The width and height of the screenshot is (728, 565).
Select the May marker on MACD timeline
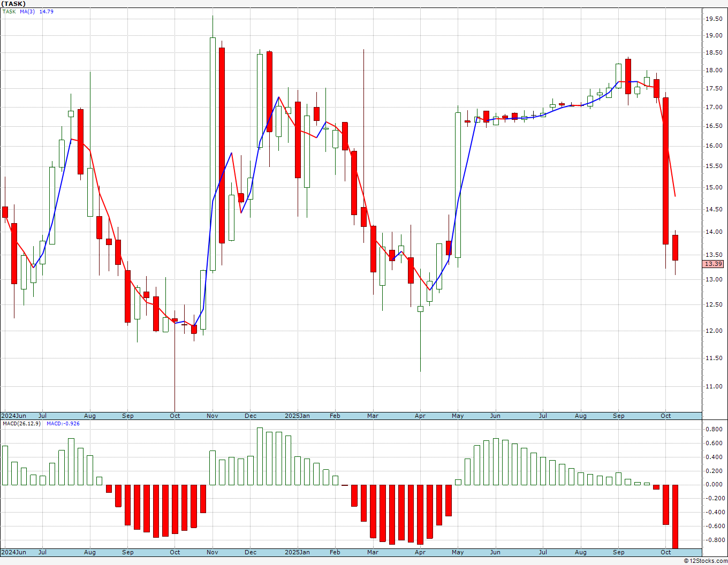click(x=458, y=552)
